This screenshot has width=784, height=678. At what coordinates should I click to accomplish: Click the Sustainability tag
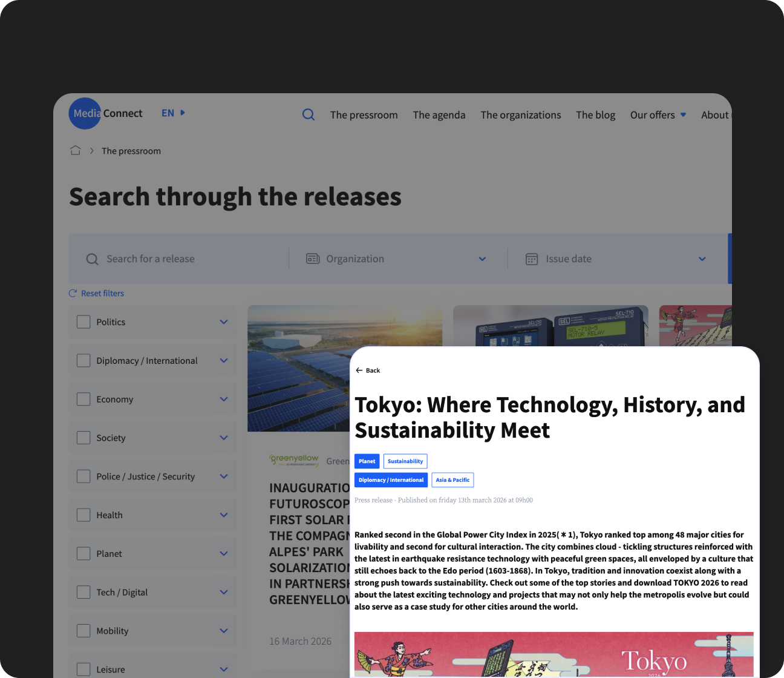click(405, 461)
